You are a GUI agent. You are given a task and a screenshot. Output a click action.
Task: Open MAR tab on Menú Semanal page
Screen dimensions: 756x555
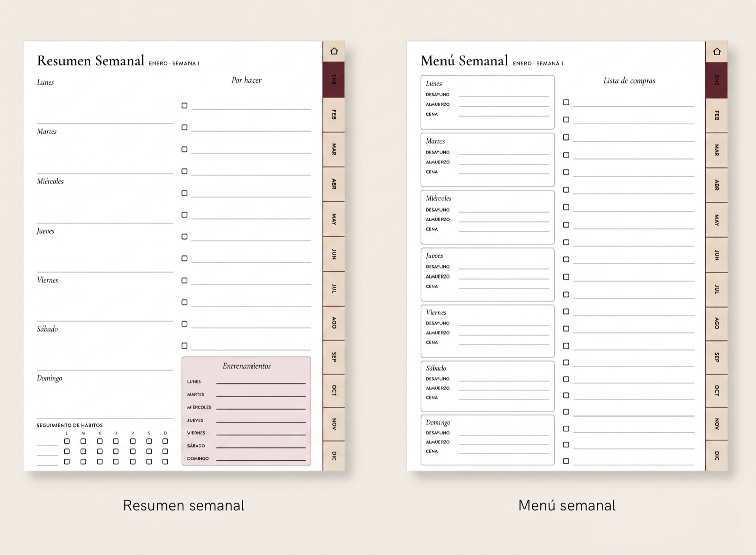pyautogui.click(x=717, y=151)
